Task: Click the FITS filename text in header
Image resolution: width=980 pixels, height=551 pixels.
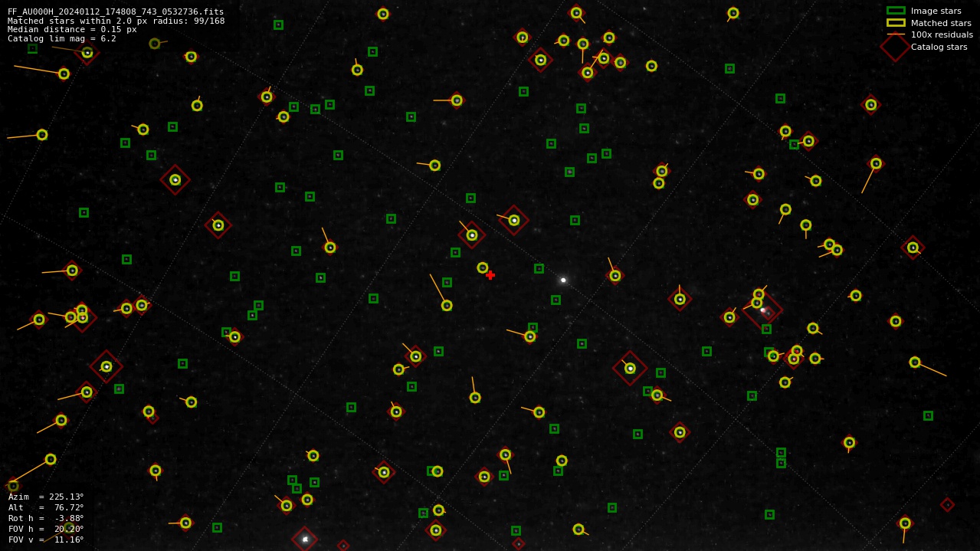Action: coord(116,12)
